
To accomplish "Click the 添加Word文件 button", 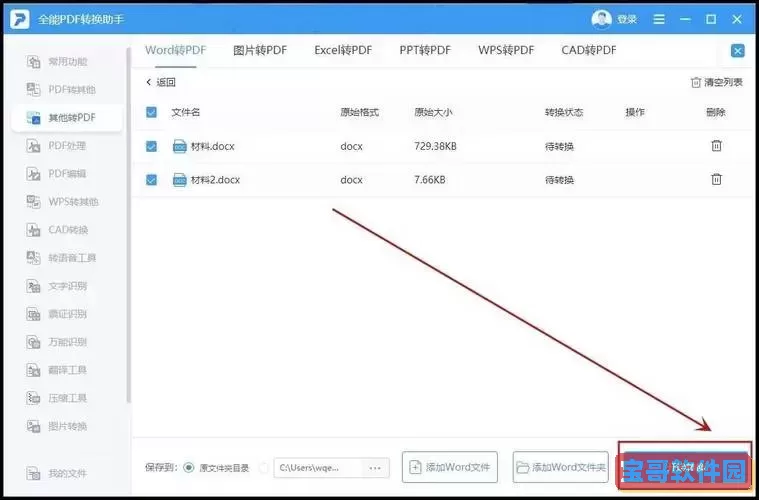I will [450, 467].
